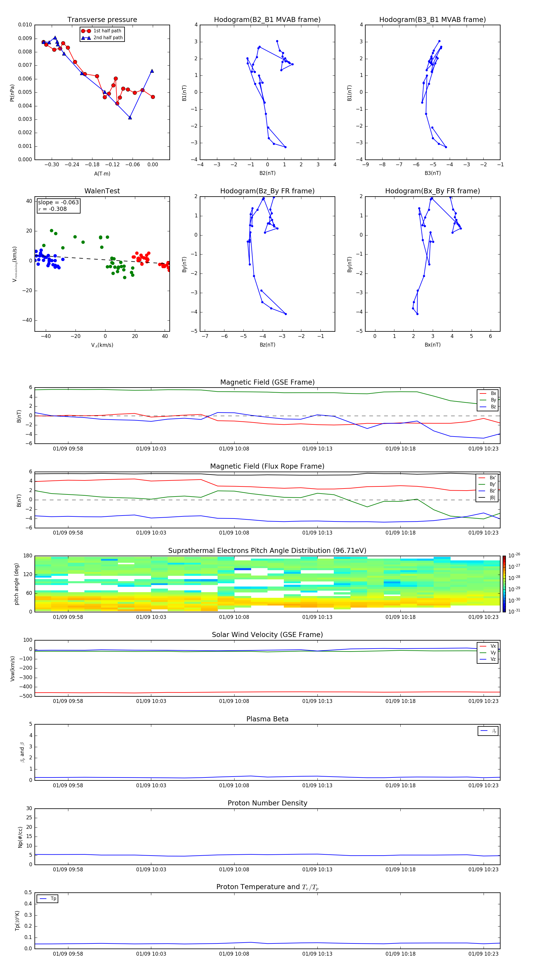535x980 pixels.
Task: Click the 'Transverse pressure' plot title
Action: click(x=102, y=19)
